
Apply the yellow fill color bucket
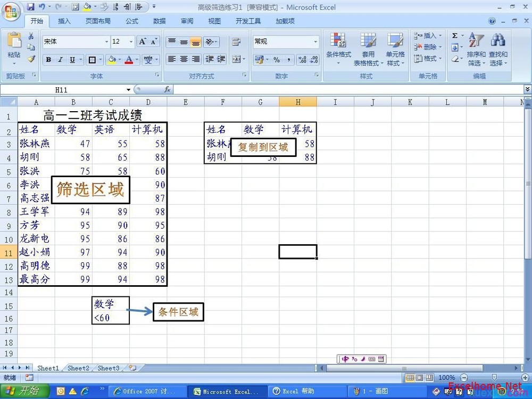click(111, 60)
